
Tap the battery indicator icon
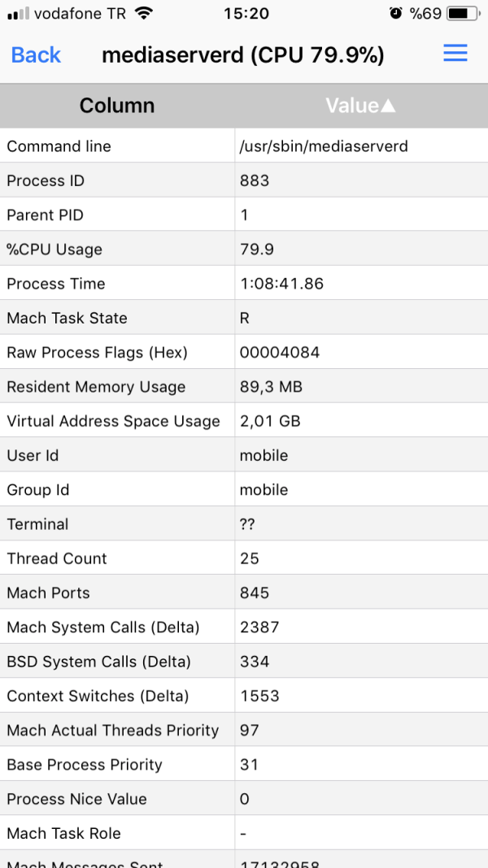click(460, 13)
